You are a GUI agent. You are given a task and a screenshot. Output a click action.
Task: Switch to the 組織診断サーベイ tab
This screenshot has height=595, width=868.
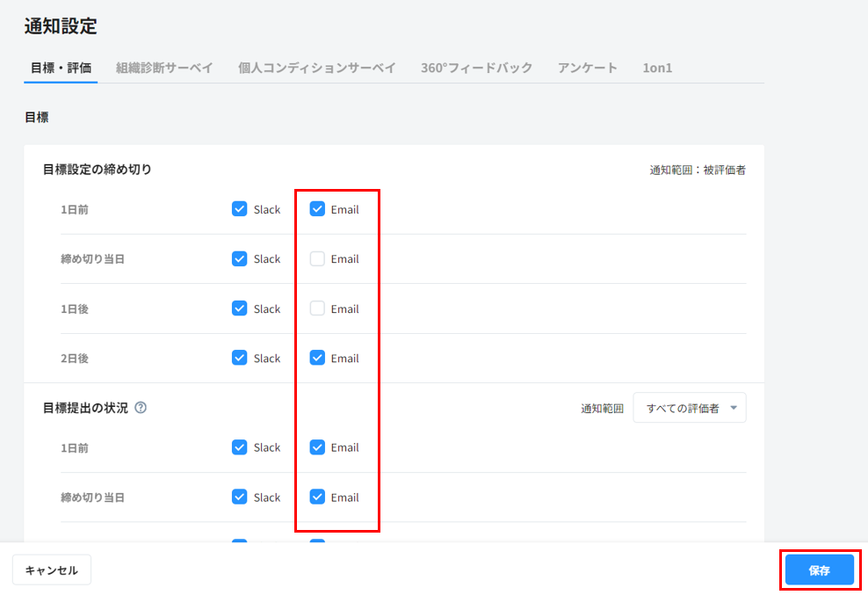tap(164, 68)
